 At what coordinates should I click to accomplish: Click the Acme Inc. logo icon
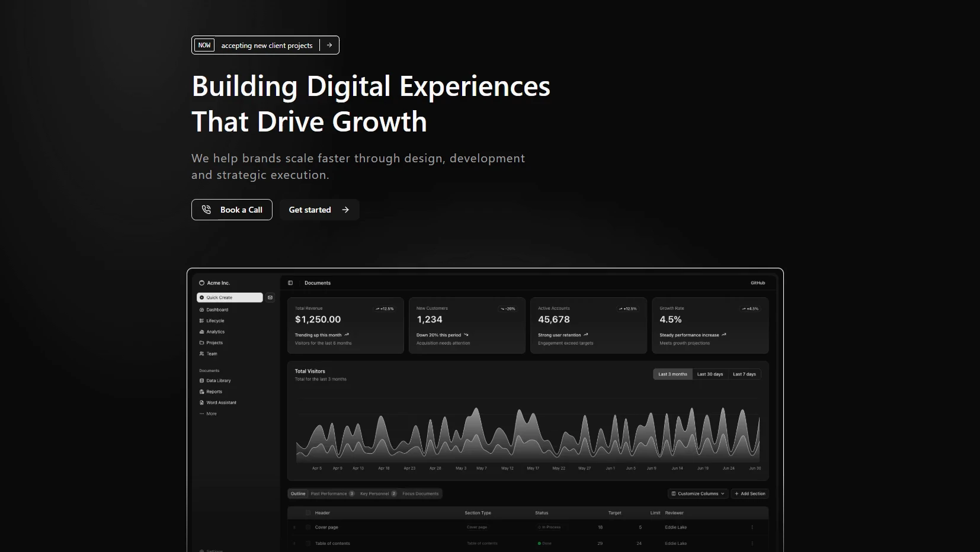[x=201, y=283]
